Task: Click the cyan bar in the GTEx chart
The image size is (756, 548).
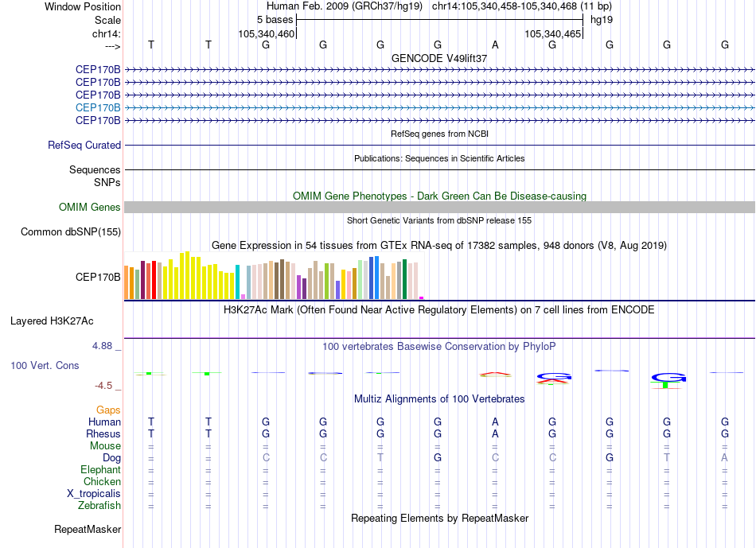Action: tap(237, 282)
